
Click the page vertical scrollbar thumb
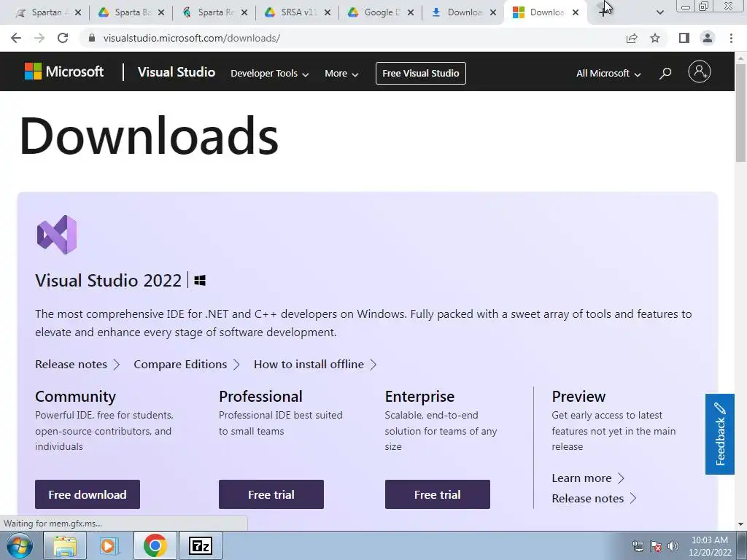pos(741,112)
